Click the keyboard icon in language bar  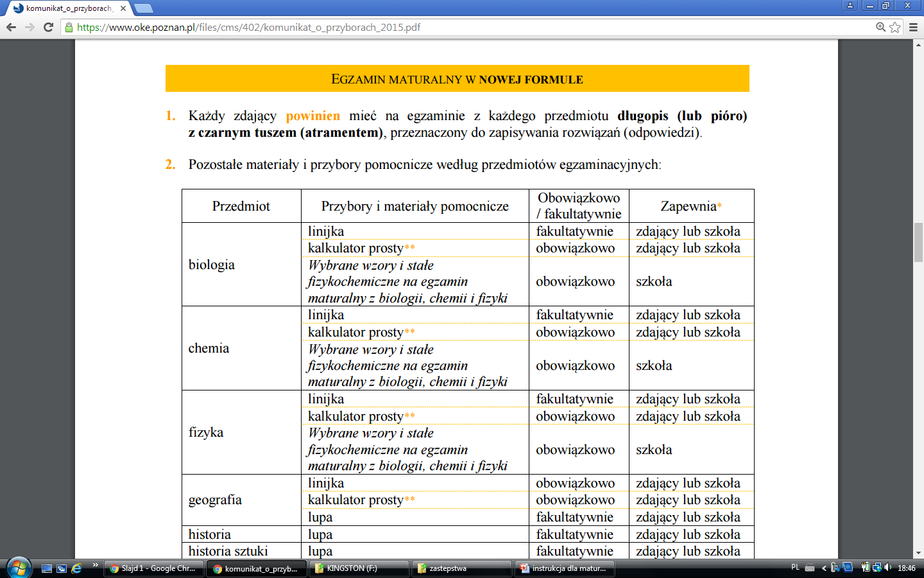pyautogui.click(x=810, y=568)
